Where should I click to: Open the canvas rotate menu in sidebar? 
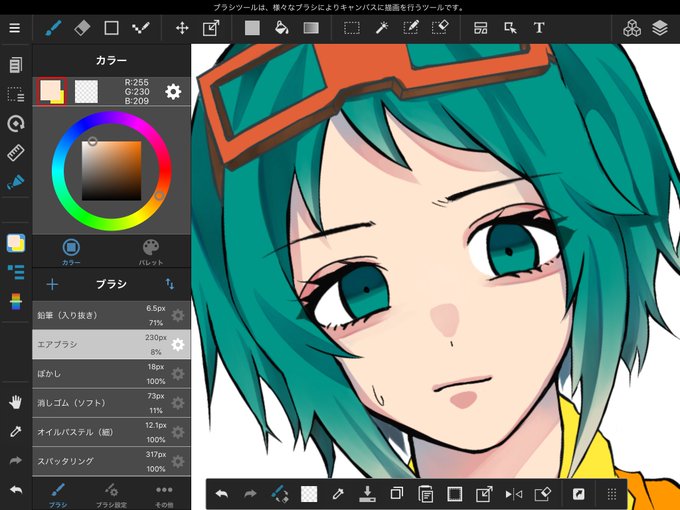tap(16, 124)
